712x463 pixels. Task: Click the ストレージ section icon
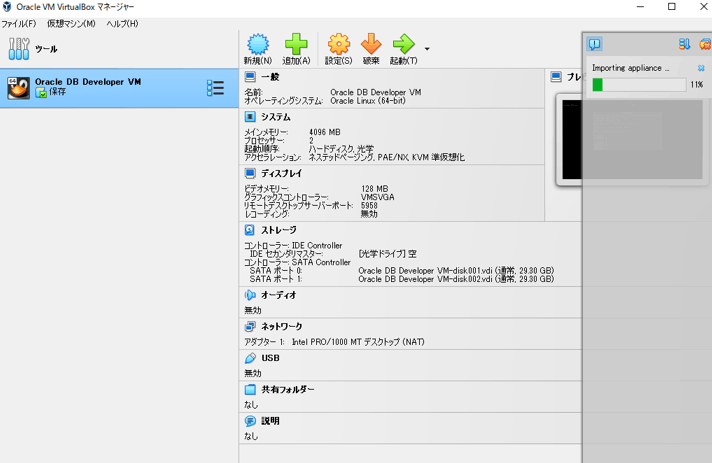coord(250,230)
